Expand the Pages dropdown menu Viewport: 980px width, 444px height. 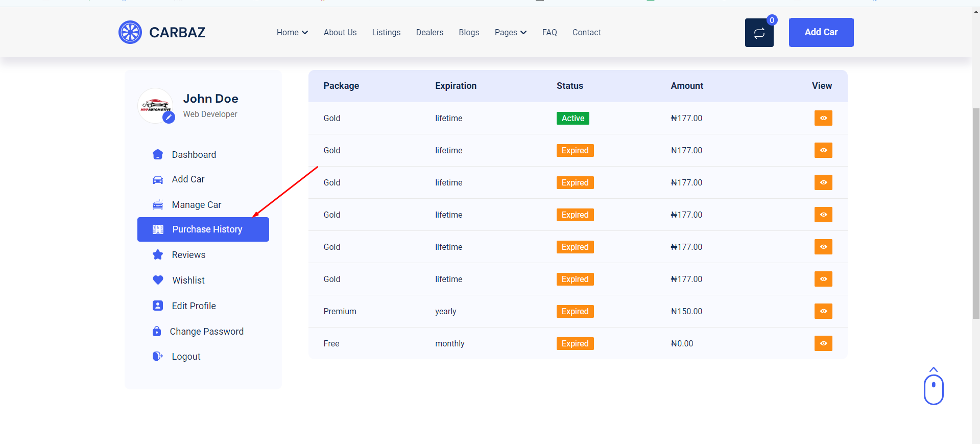coord(510,33)
